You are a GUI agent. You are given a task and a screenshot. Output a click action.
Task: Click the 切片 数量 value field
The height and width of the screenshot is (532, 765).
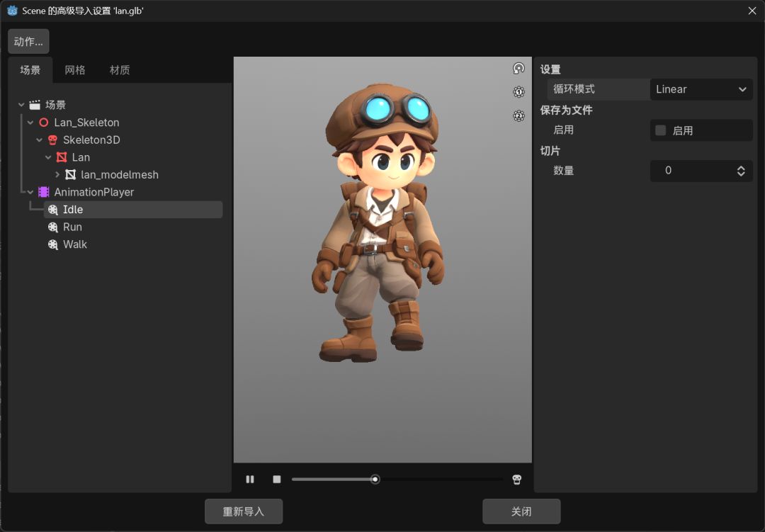tap(701, 171)
